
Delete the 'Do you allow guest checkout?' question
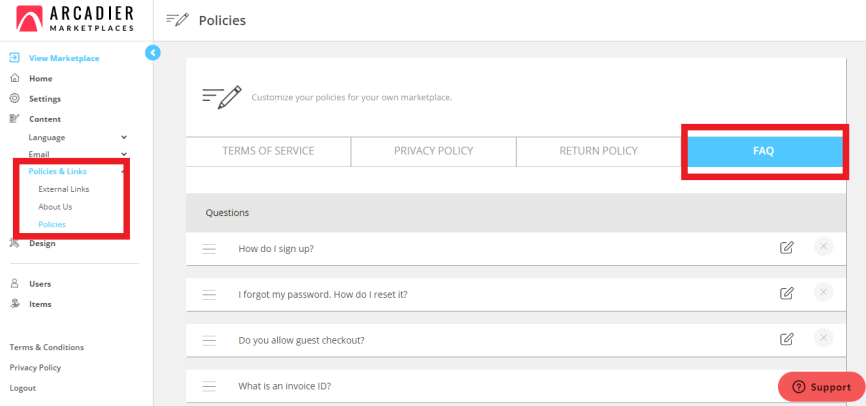823,338
